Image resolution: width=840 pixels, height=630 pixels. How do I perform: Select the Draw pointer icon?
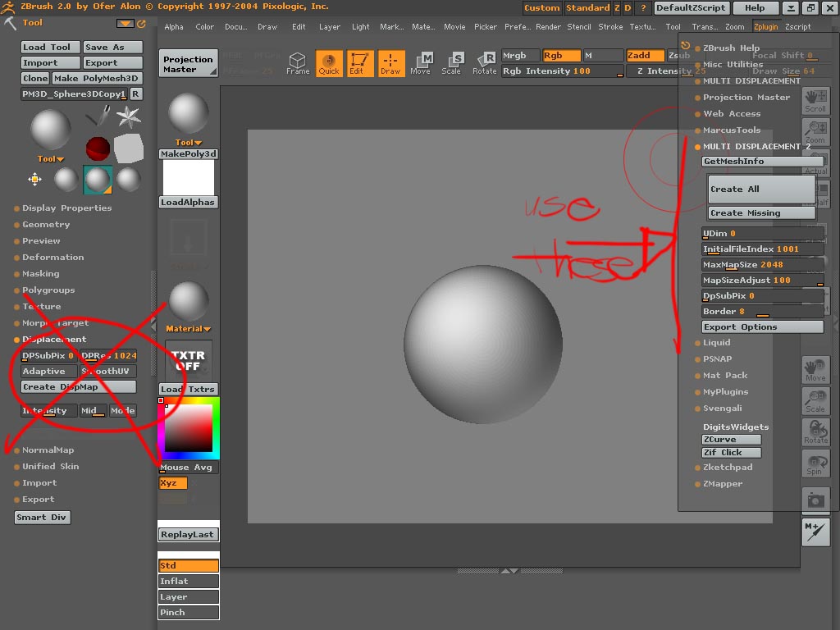(390, 63)
